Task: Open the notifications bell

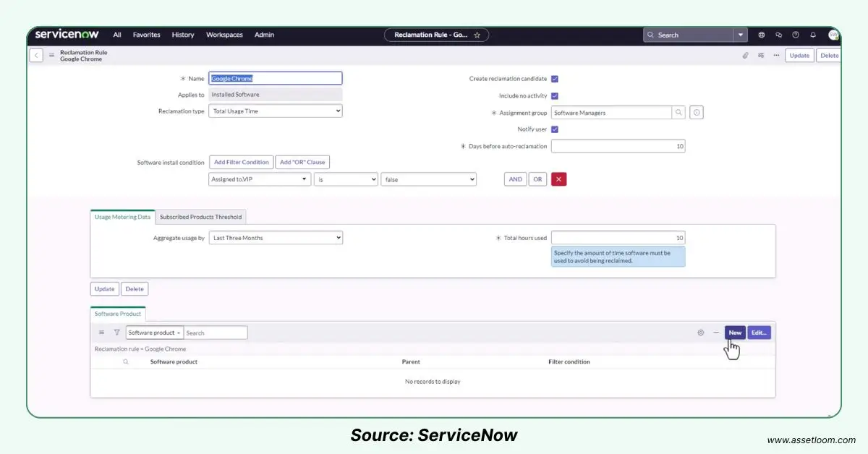Action: (813, 35)
